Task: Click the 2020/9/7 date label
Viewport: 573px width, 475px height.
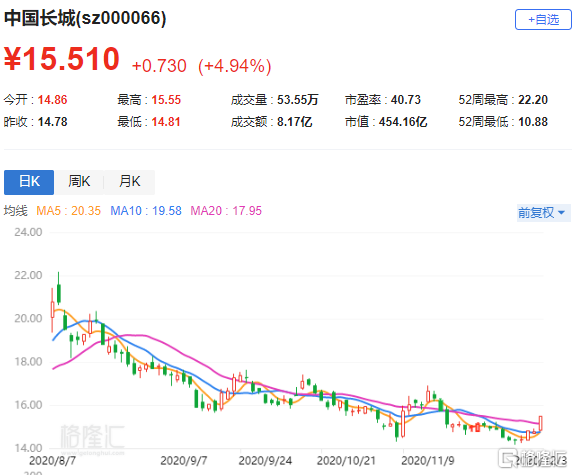Action: 183,461
